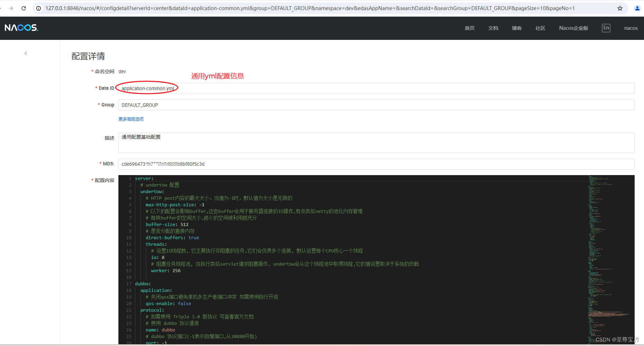This screenshot has height=346, width=644.
Task: Navigate to 首页 in the top menu
Action: pyautogui.click(x=469, y=28)
